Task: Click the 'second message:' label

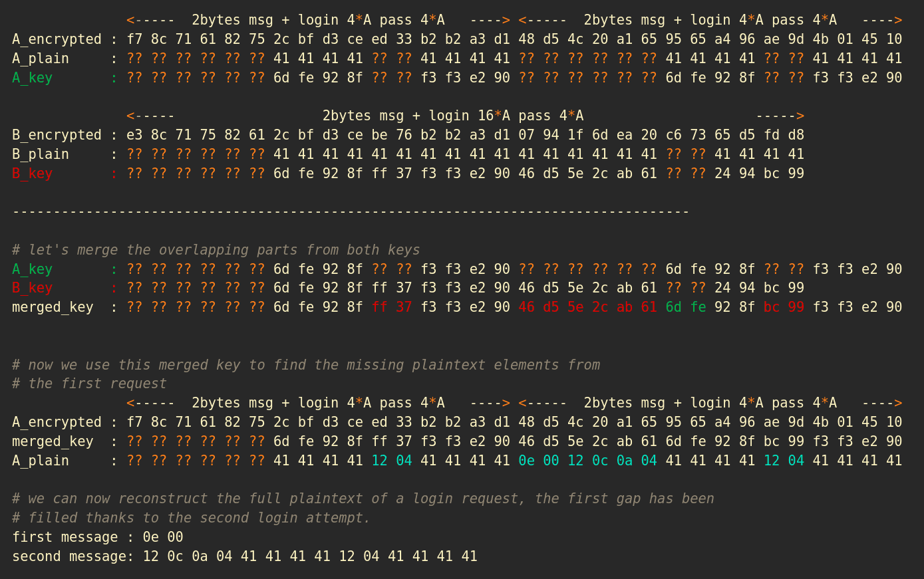Action: [x=73, y=556]
